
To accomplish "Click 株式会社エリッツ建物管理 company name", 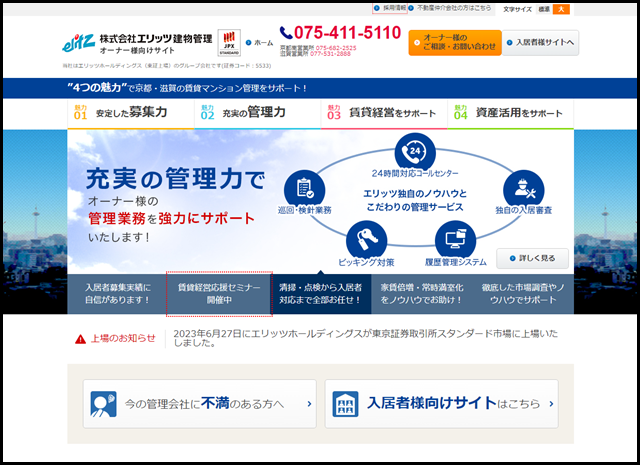I will click(156, 39).
